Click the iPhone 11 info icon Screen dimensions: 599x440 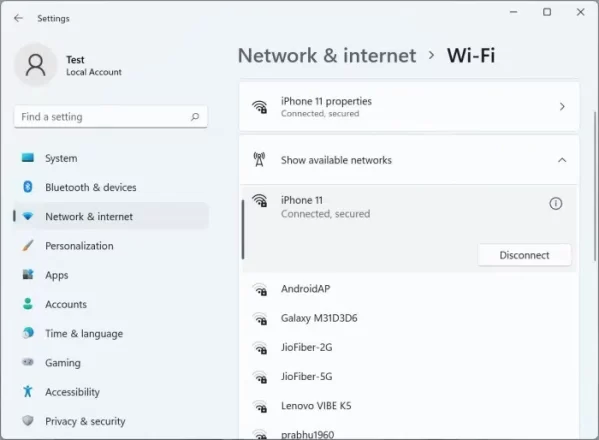click(555, 204)
